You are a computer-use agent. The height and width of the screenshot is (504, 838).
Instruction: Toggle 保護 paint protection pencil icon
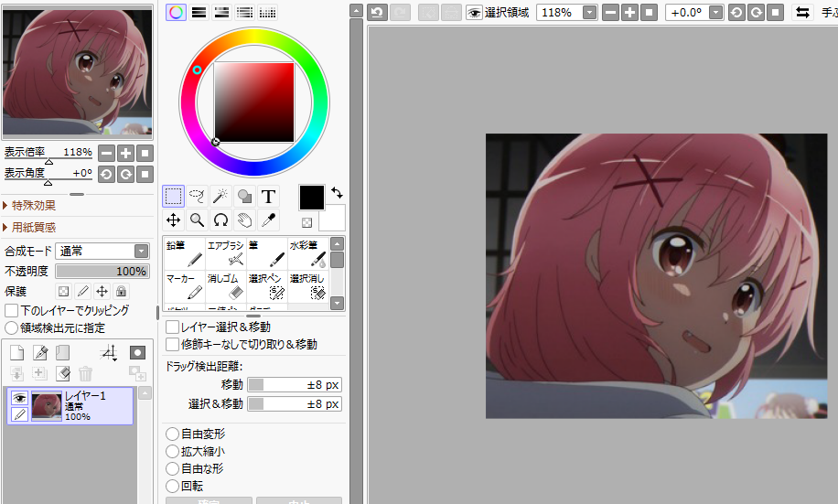pyautogui.click(x=83, y=291)
